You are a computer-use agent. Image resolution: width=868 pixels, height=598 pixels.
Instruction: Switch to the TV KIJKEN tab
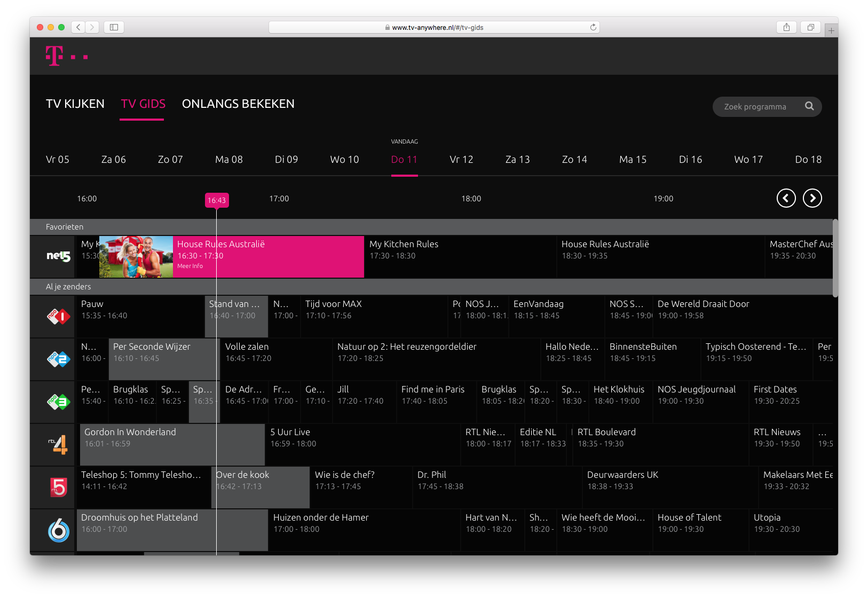[x=75, y=104]
